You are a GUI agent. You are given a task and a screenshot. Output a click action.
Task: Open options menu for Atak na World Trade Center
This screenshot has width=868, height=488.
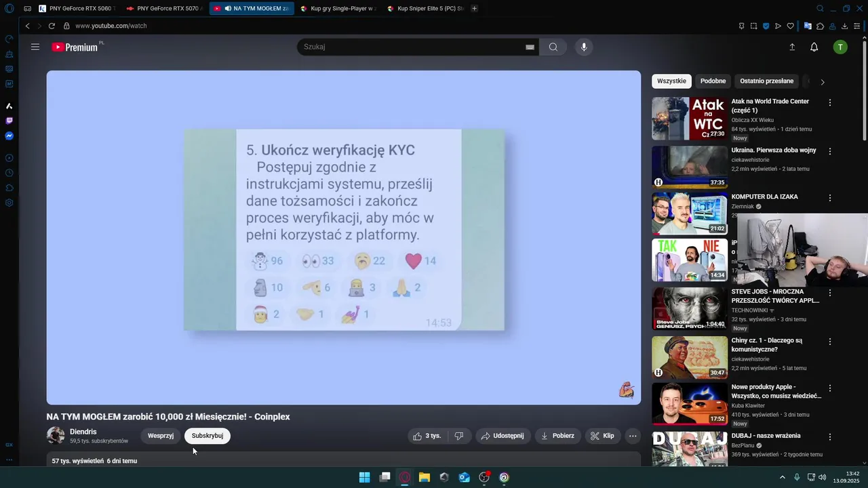pos(830,102)
